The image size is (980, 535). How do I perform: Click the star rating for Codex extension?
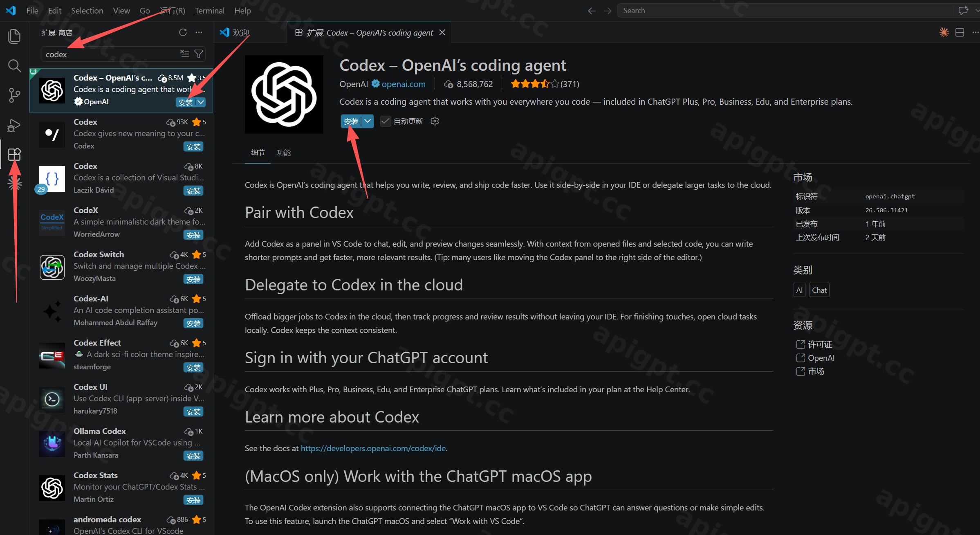click(x=534, y=84)
